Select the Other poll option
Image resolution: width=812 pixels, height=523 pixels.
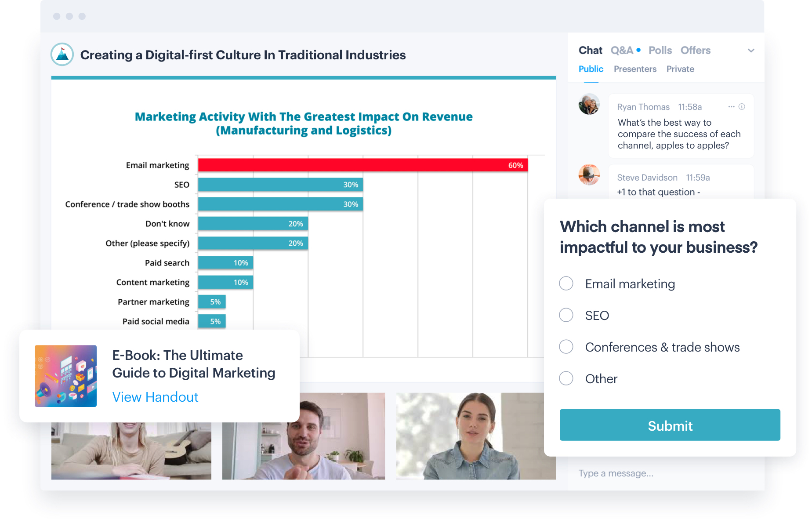pos(566,378)
